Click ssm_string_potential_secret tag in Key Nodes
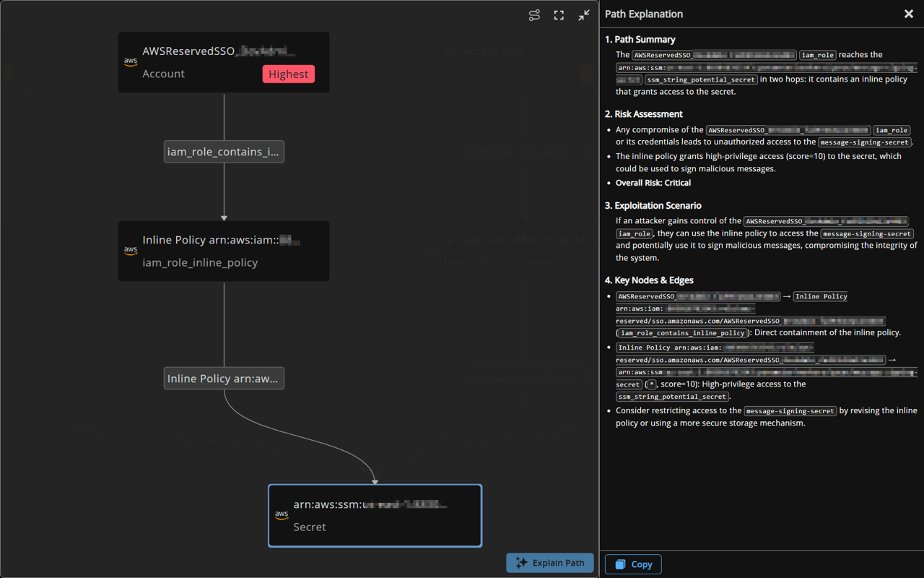924x578 pixels. tap(673, 397)
